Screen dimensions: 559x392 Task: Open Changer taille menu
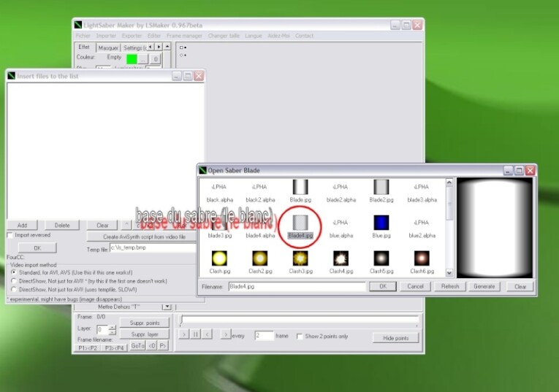(224, 36)
